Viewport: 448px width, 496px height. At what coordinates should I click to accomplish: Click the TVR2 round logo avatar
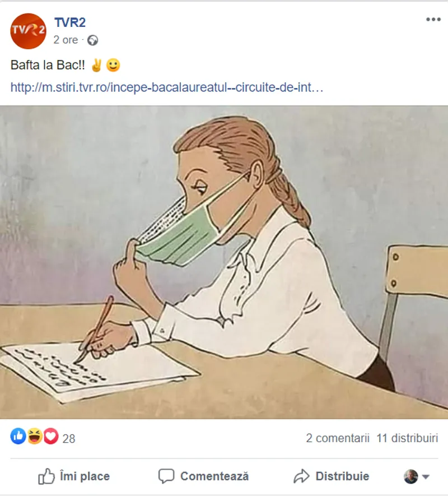[28, 31]
